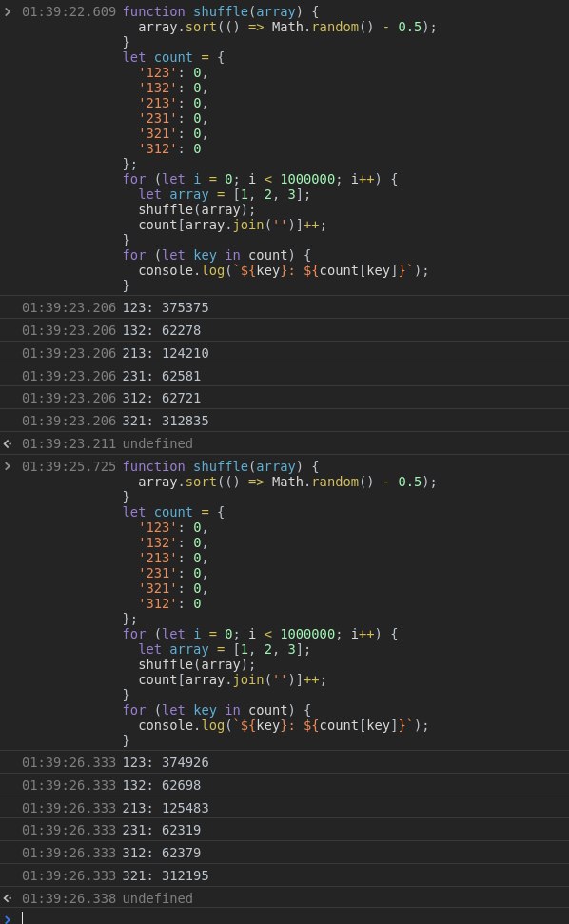Click the 'undefined' result at 01:39:26.338

coord(157,898)
